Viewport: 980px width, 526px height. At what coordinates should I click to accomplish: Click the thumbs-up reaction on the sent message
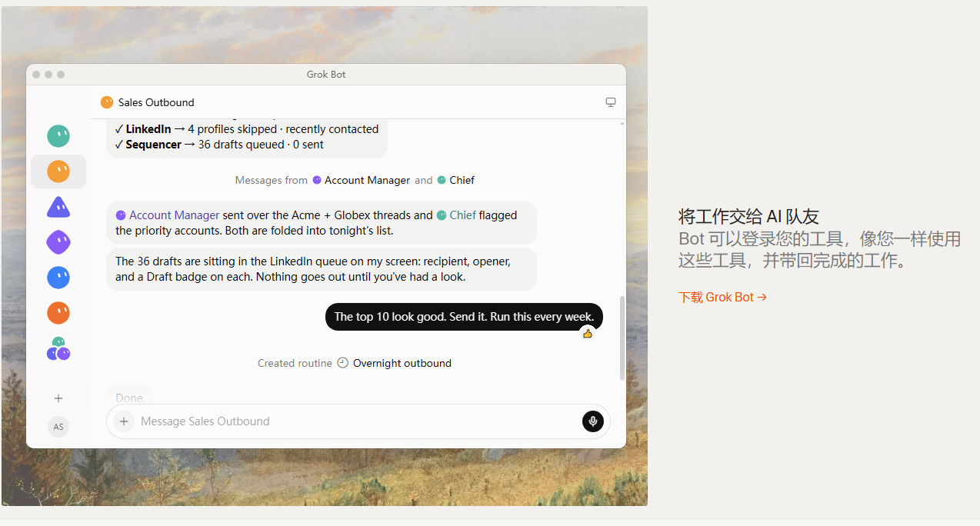[x=588, y=334]
